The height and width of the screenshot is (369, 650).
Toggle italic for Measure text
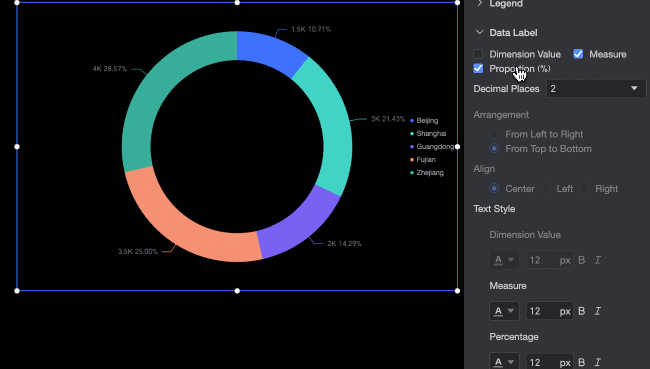coord(598,311)
